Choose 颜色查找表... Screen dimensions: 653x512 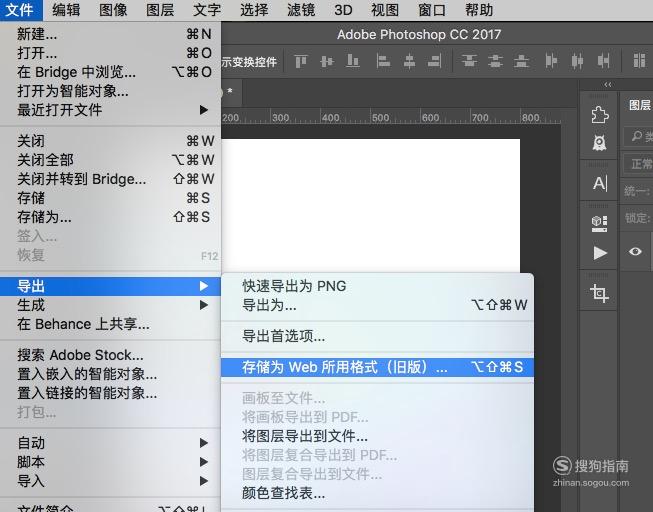click(377, 494)
